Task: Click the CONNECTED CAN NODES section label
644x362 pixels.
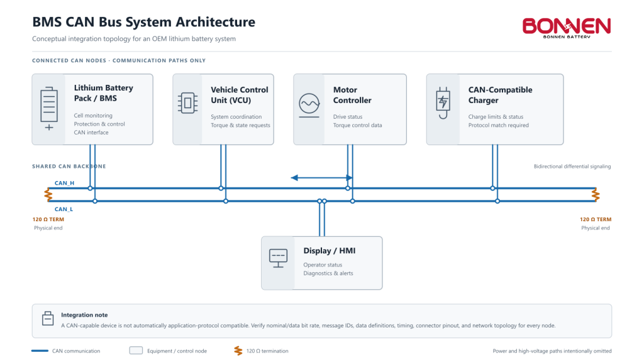Action: pos(119,60)
